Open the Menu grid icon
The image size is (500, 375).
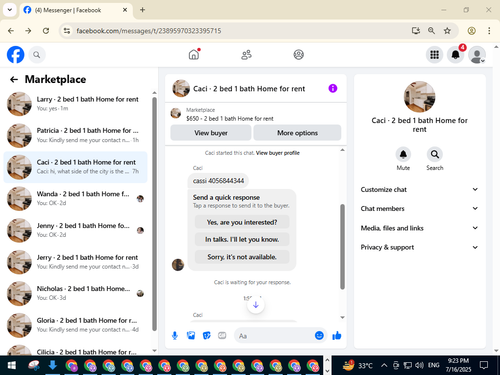pyautogui.click(x=434, y=55)
